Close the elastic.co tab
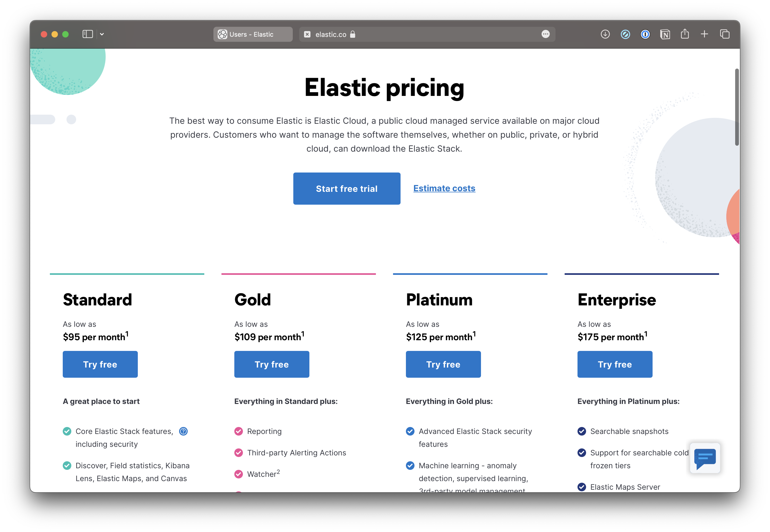Screen dimensions: 770x532 pos(307,34)
